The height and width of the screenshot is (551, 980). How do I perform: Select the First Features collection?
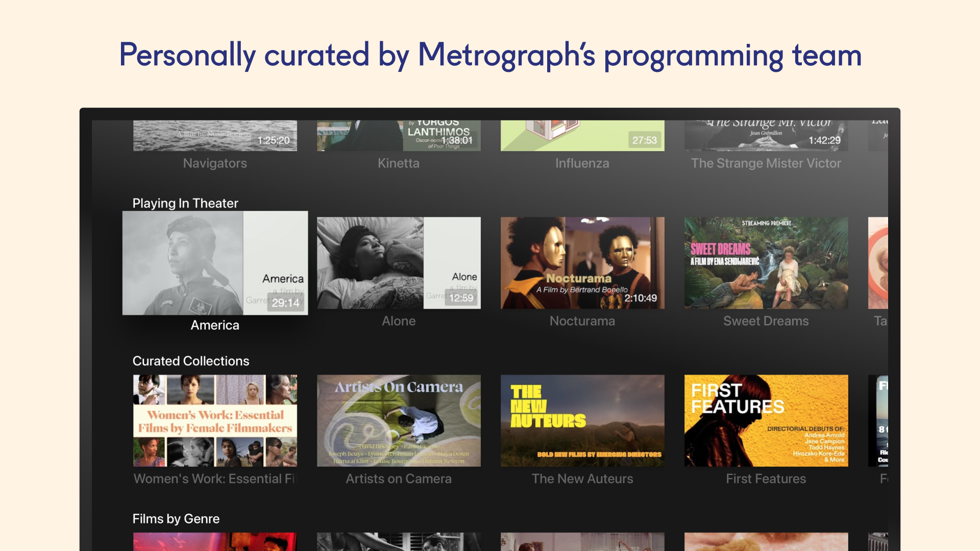(x=766, y=420)
